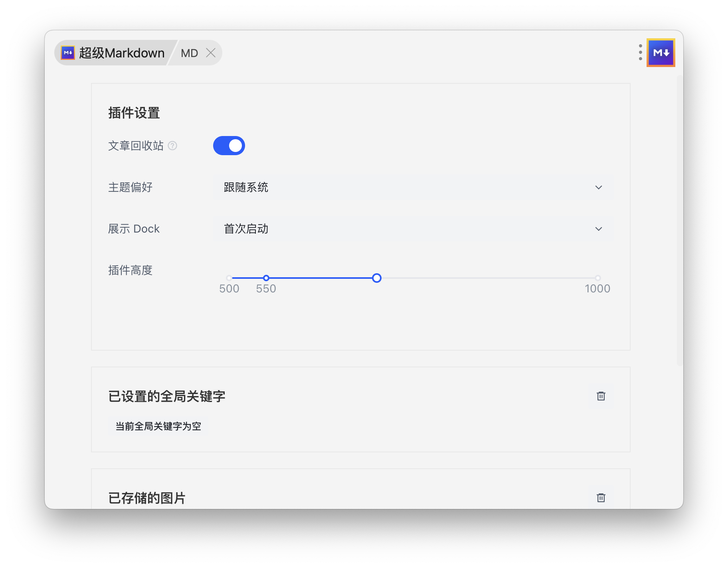The width and height of the screenshot is (728, 568).
Task: Expand the 主题偏好 dropdown arrow
Action: (598, 187)
